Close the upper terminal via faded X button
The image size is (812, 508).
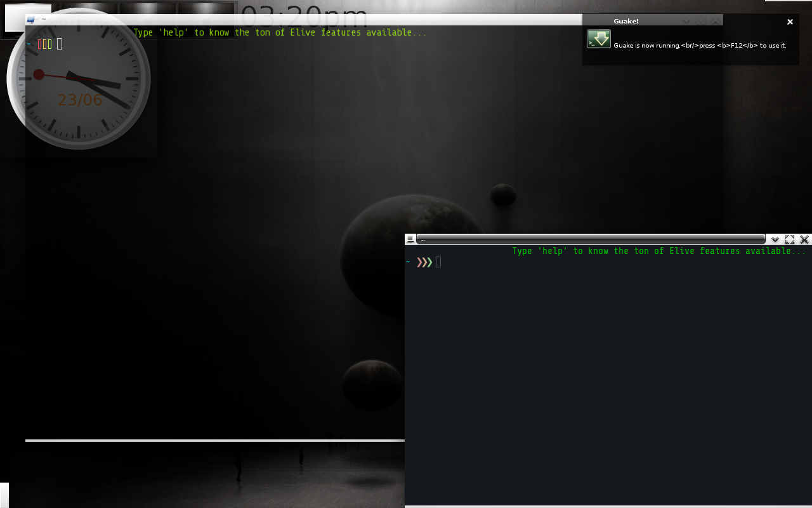coord(716,20)
